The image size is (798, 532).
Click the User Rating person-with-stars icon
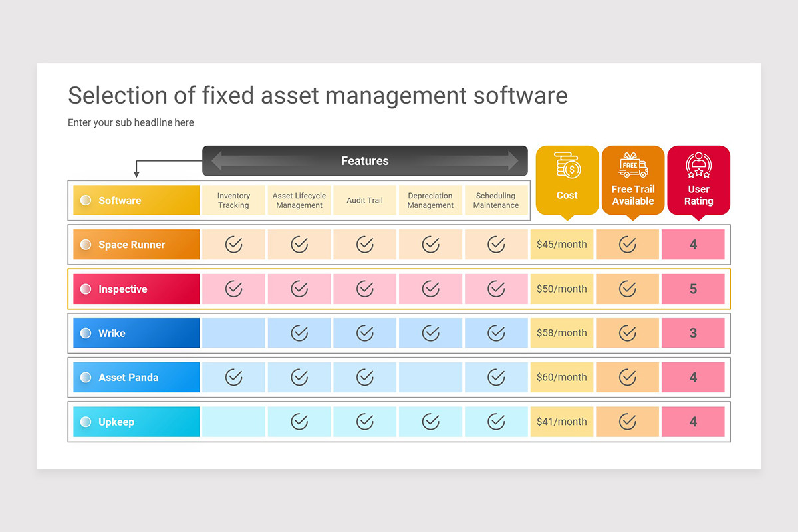coord(698,164)
